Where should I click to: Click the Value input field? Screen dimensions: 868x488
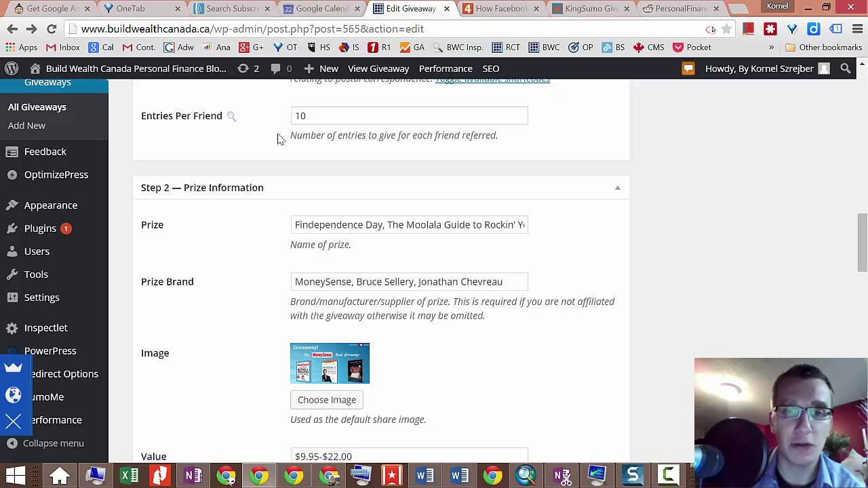[x=409, y=455]
